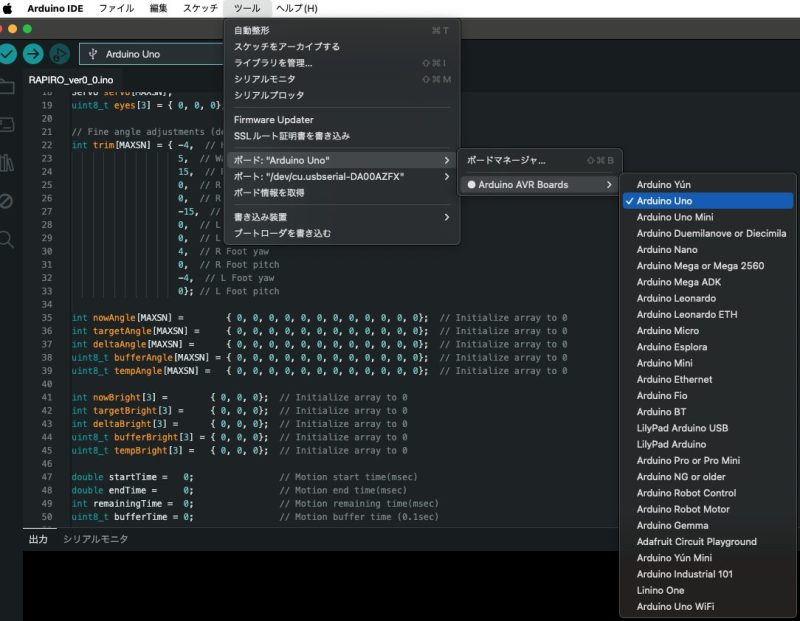This screenshot has width=800, height=621.
Task: Select Arduino Pro or Pro Mini board
Action: tap(708, 460)
